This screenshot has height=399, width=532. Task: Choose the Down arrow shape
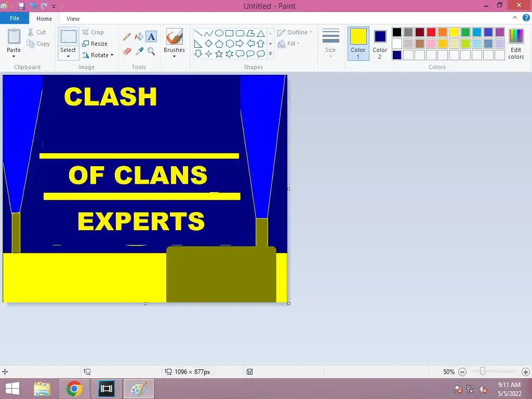198,54
